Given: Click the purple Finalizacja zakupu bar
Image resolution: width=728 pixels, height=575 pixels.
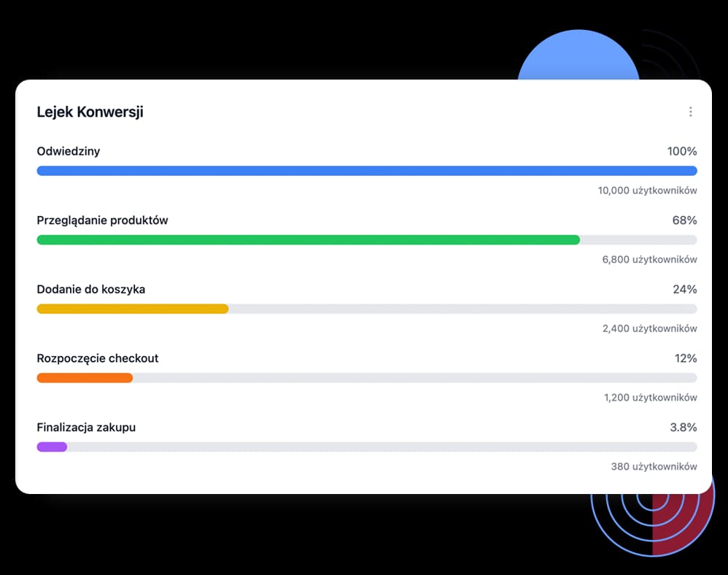Looking at the screenshot, I should point(52,447).
